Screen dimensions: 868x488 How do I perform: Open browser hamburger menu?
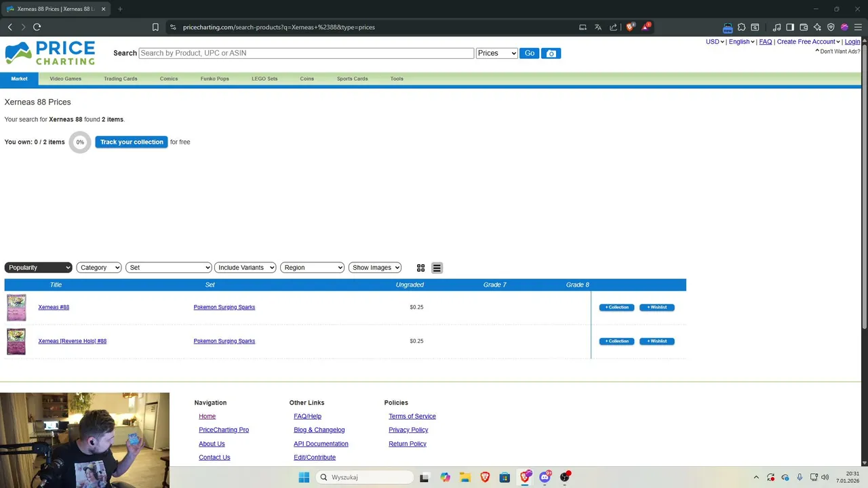858,27
